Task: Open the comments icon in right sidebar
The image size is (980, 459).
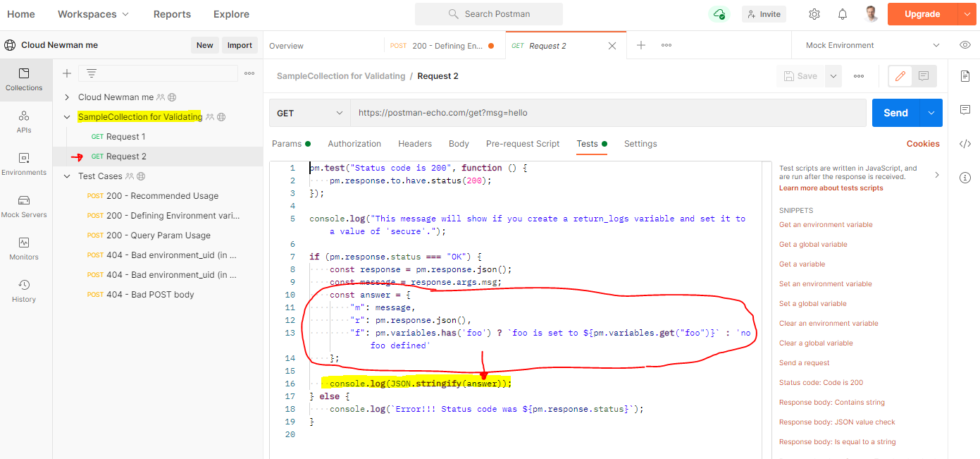Action: point(965,110)
